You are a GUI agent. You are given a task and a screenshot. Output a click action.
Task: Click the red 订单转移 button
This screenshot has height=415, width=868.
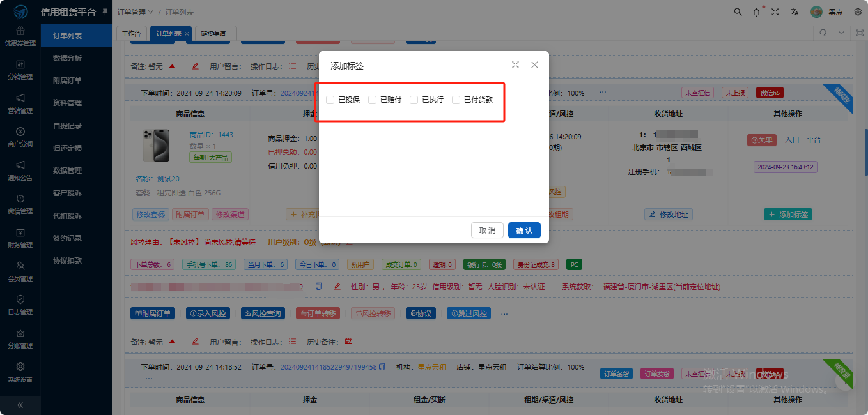pos(318,313)
